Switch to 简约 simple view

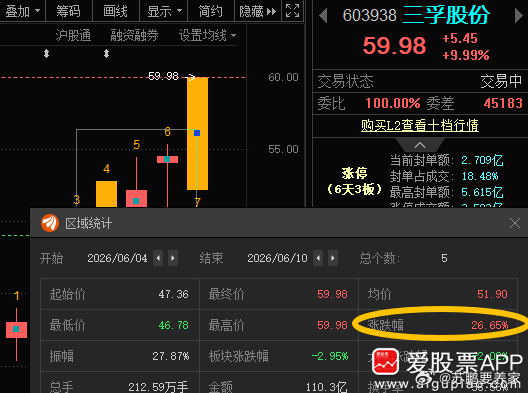pos(210,11)
